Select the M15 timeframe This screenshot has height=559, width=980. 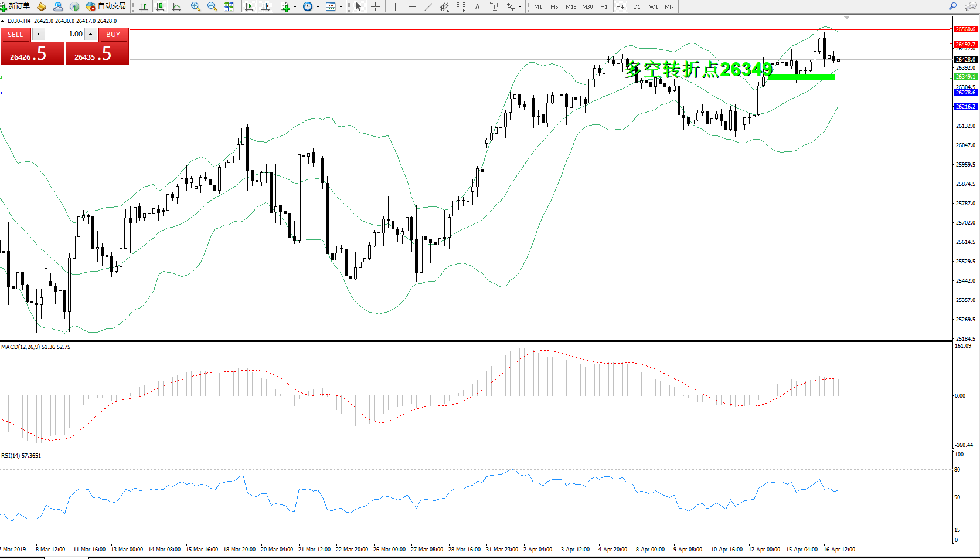pyautogui.click(x=570, y=6)
